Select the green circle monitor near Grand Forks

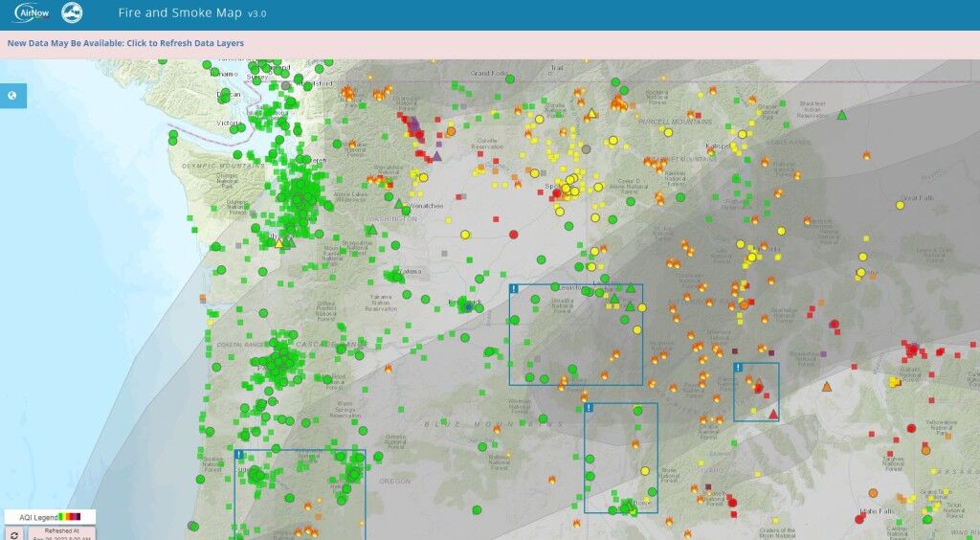[x=510, y=79]
